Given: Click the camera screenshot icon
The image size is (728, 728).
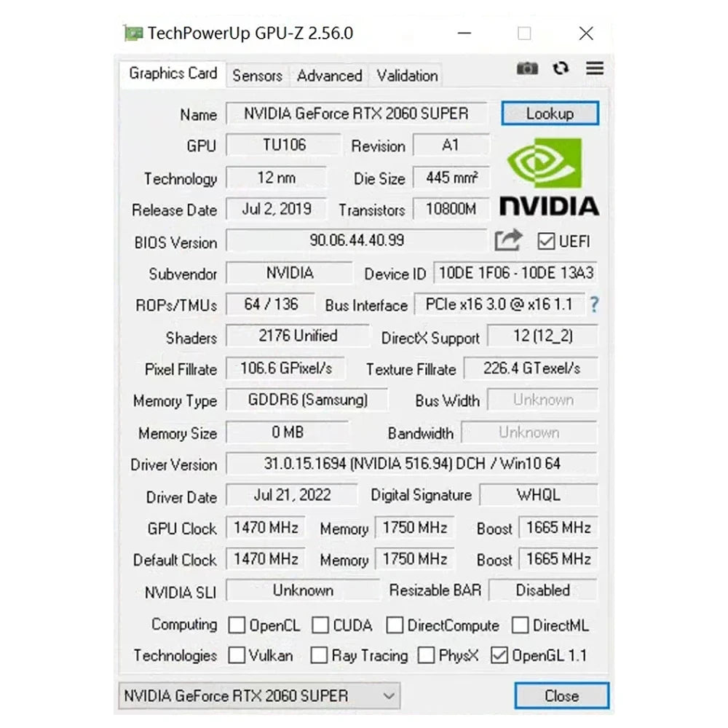Looking at the screenshot, I should pyautogui.click(x=527, y=68).
